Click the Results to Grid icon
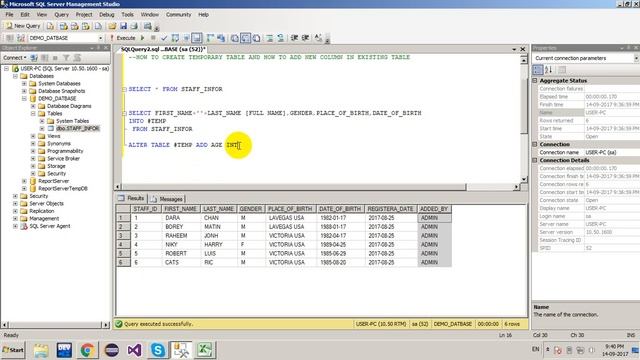Screen dimensions: 640x360 point(245,38)
